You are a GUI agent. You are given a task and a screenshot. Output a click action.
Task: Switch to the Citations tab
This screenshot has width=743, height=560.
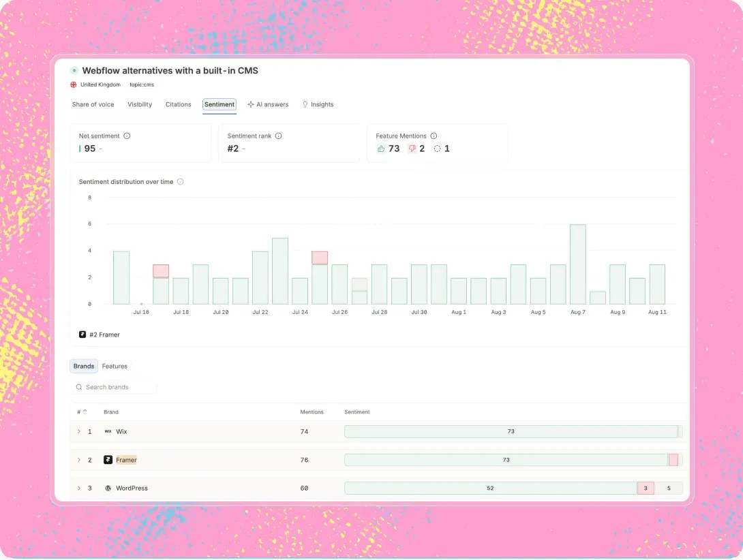[178, 105]
